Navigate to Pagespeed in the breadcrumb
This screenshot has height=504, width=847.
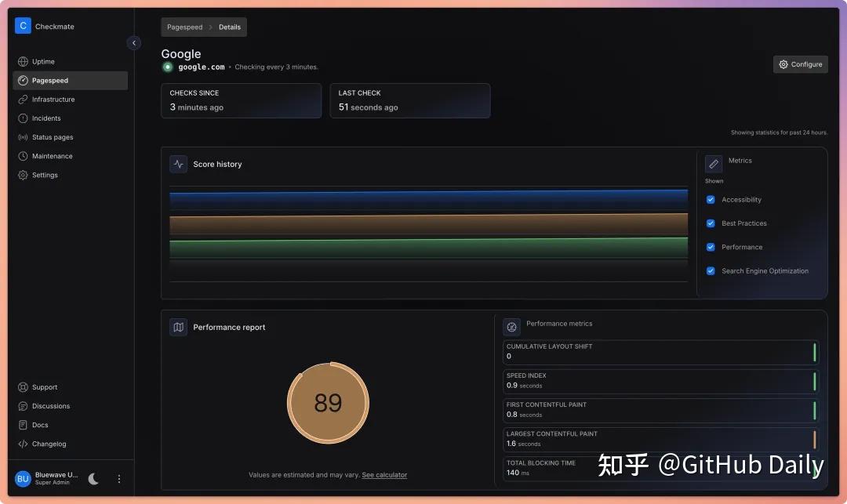[185, 27]
